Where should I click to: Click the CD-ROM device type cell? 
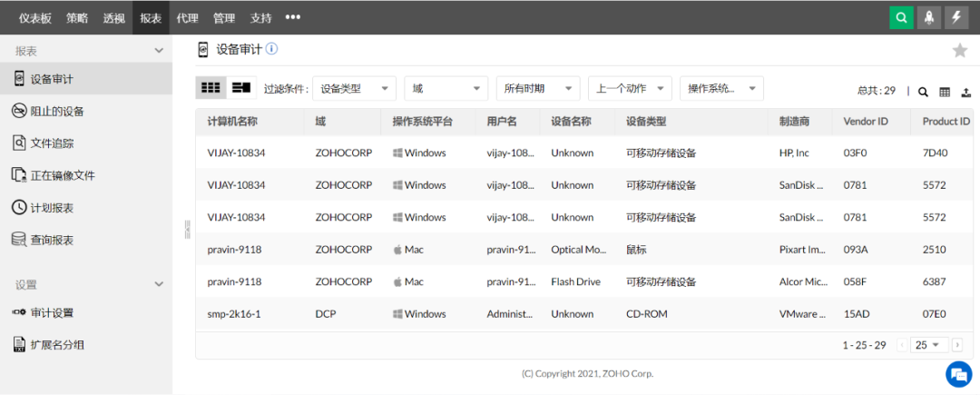click(647, 314)
